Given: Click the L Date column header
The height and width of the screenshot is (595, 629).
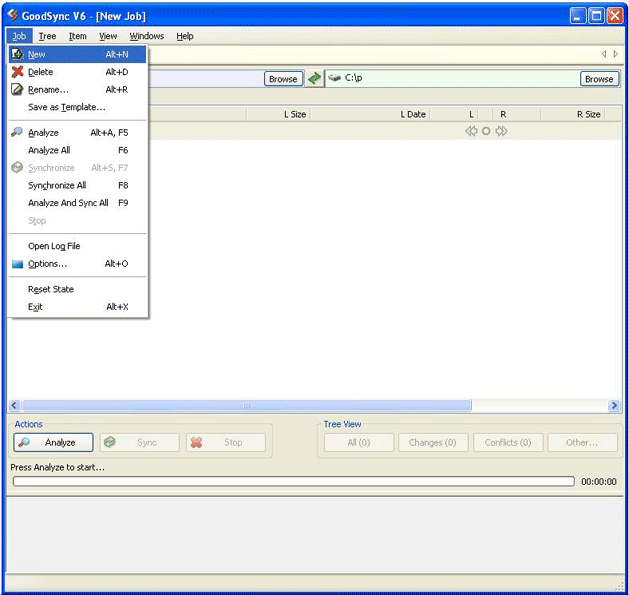Looking at the screenshot, I should [370, 114].
